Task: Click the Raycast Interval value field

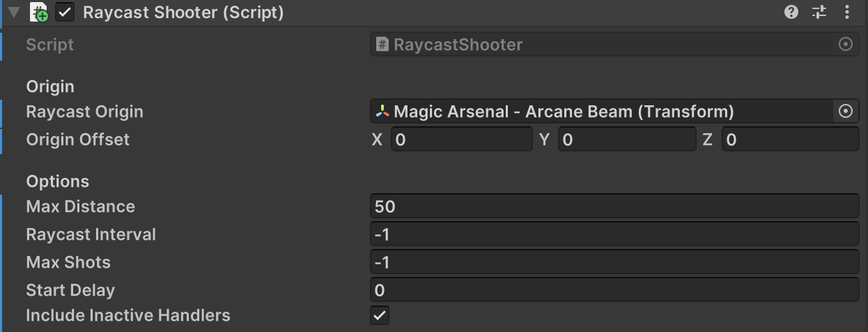Action: pos(614,234)
